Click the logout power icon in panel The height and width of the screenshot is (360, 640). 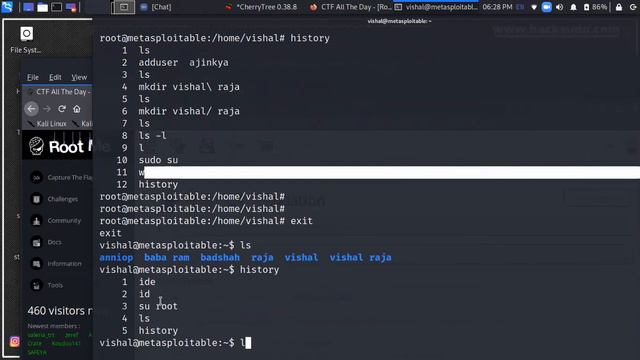633,7
